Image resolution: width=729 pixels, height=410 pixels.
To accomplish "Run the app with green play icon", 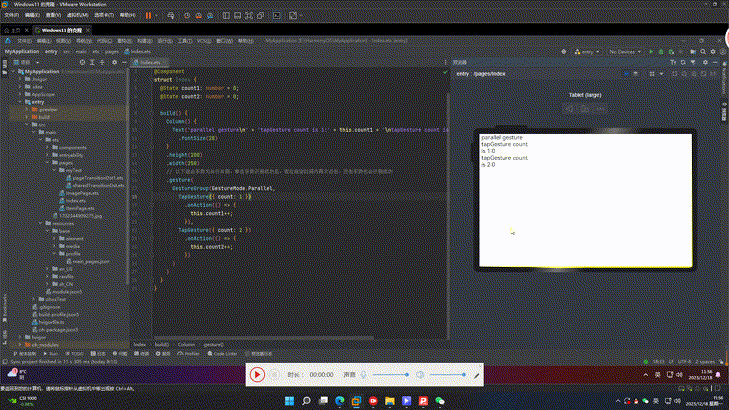I will (x=651, y=52).
